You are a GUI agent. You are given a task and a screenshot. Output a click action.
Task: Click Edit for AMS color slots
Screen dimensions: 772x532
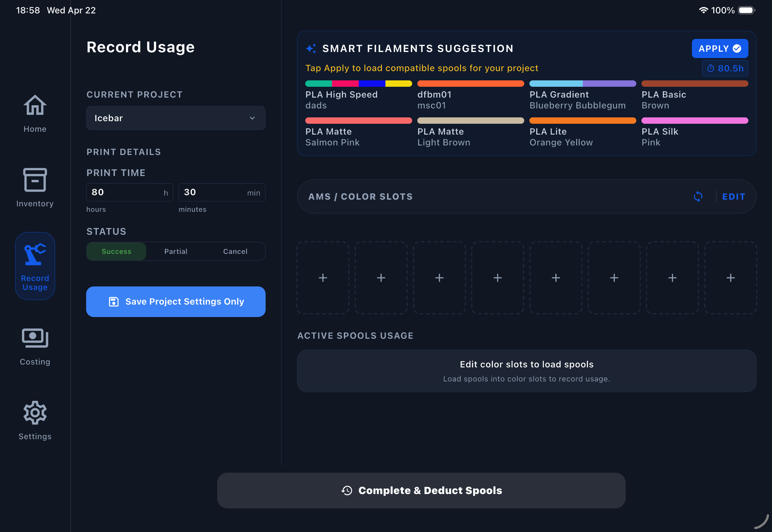[x=734, y=197]
